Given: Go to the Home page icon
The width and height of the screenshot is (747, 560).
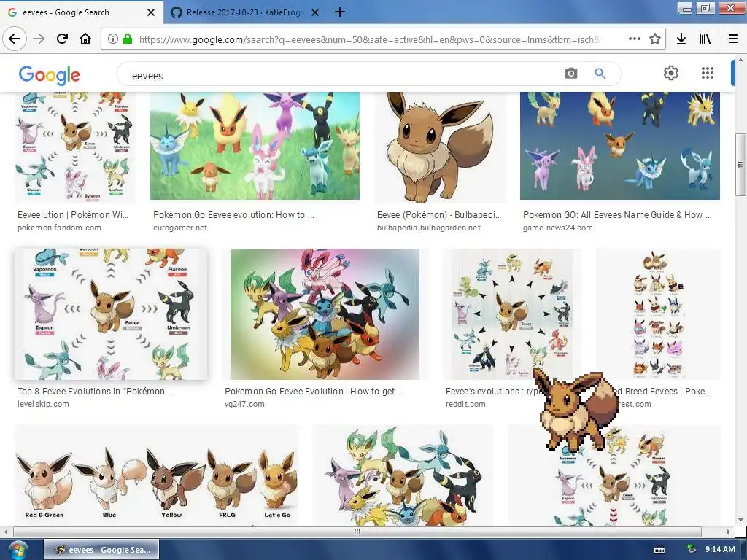Looking at the screenshot, I should 85,39.
